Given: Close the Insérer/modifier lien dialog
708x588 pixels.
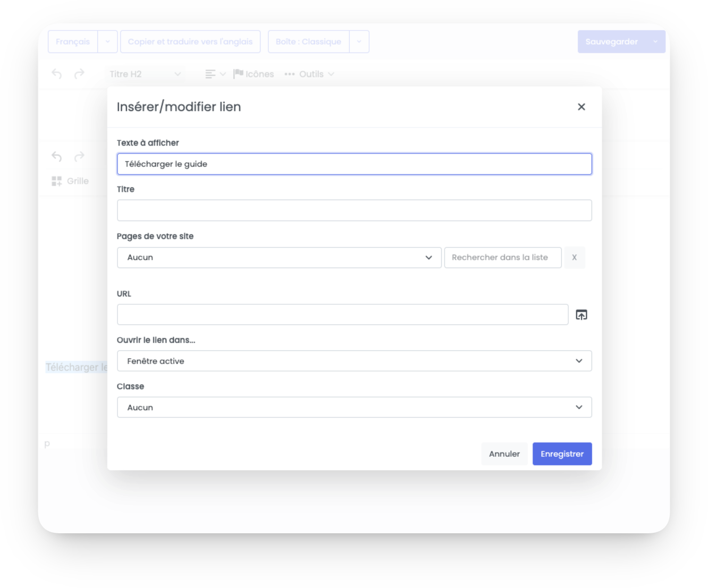Looking at the screenshot, I should point(581,107).
